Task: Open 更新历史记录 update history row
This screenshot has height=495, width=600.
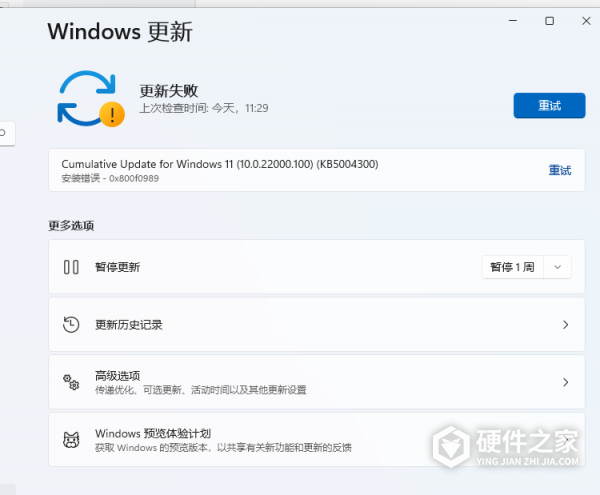Action: click(316, 325)
